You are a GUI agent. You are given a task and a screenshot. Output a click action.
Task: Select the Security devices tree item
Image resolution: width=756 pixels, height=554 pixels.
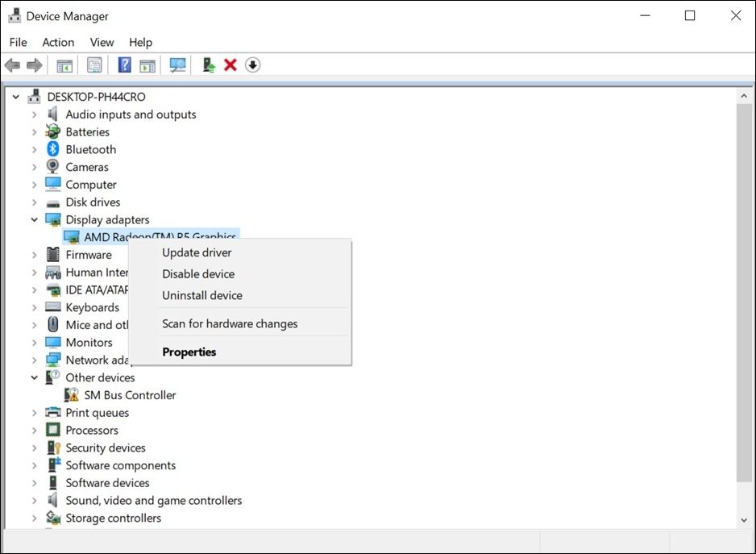106,448
